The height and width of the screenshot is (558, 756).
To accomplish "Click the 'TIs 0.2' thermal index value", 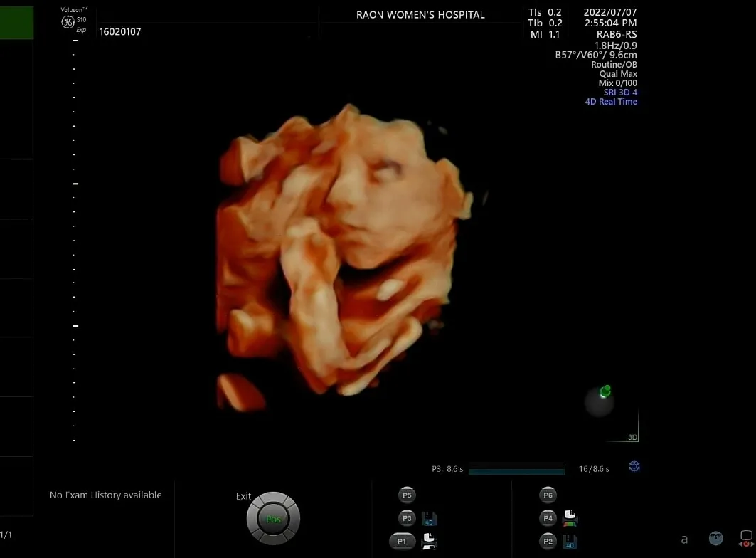I will pos(545,12).
